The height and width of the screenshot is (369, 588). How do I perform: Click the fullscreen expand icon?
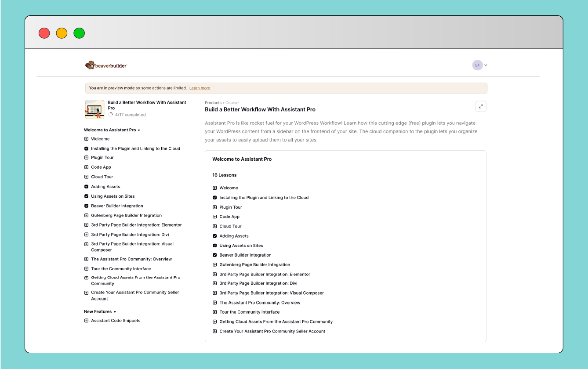click(x=481, y=107)
